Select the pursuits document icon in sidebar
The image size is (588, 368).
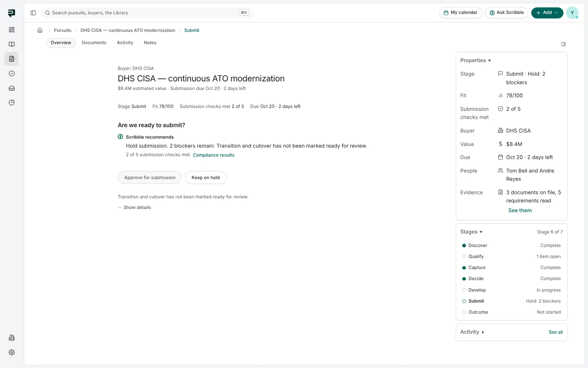point(11,59)
